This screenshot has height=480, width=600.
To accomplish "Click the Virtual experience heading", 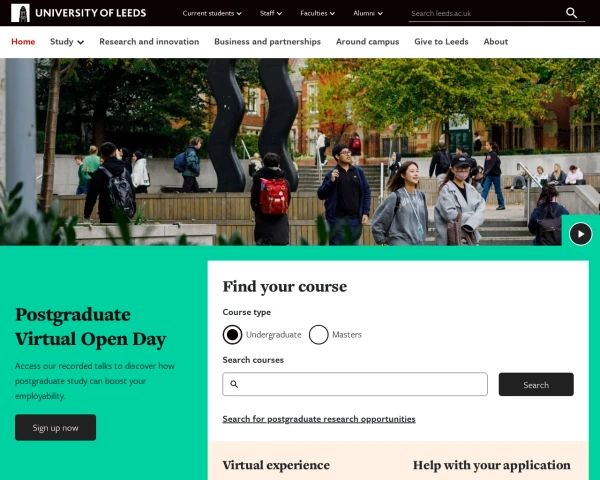I will (276, 465).
